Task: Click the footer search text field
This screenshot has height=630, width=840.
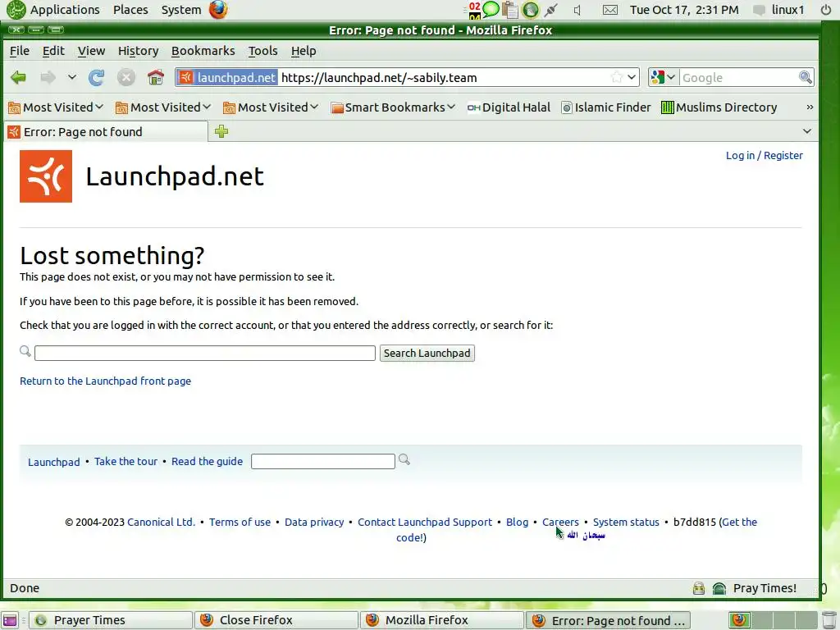Action: tap(323, 461)
